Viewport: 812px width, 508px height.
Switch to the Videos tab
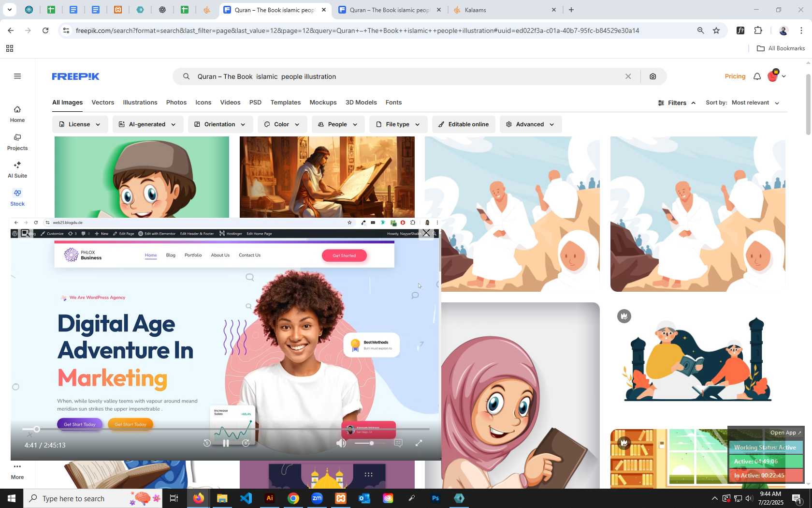click(230, 103)
